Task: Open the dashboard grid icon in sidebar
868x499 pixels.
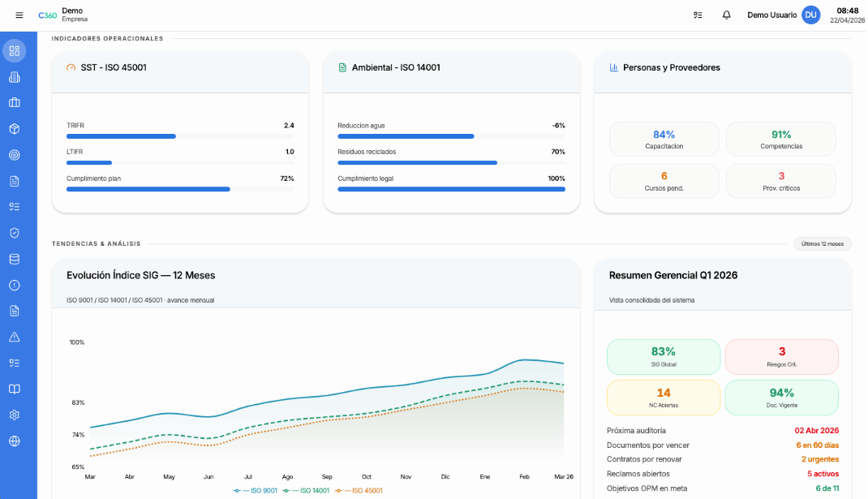Action: (14, 51)
